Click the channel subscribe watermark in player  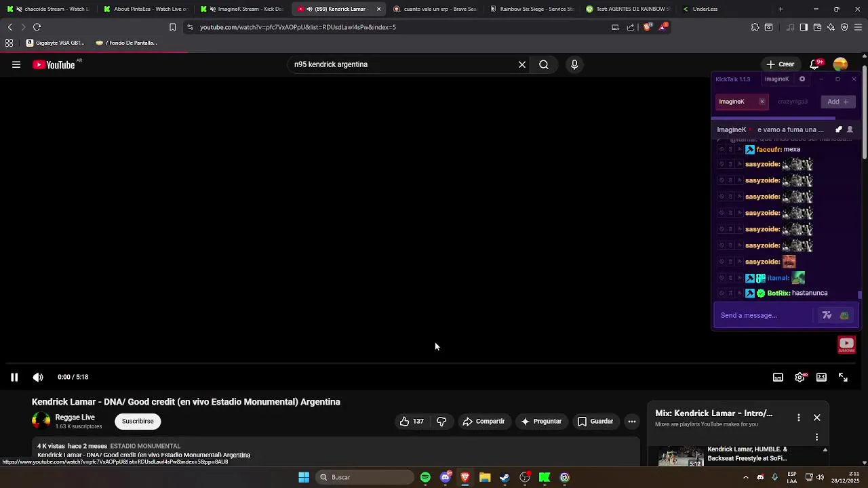point(846,345)
